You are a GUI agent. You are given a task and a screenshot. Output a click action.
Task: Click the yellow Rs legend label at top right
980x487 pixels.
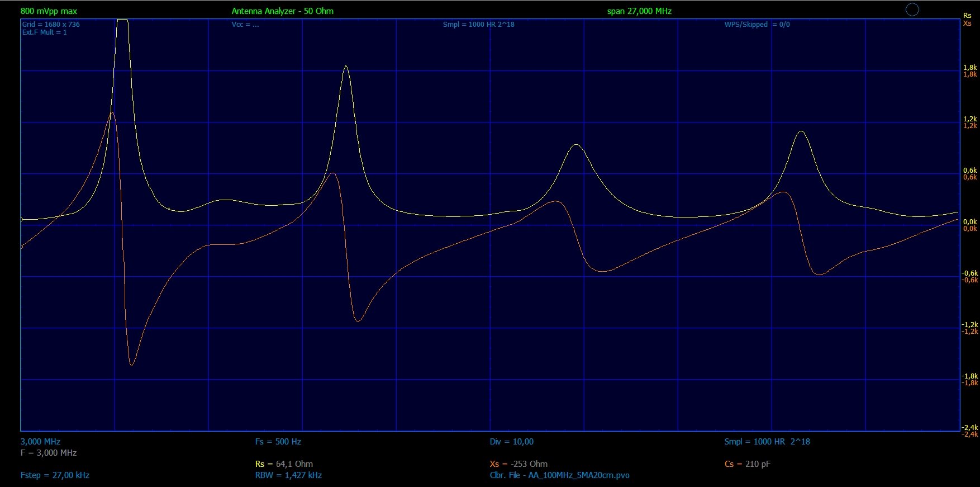pyautogui.click(x=967, y=16)
